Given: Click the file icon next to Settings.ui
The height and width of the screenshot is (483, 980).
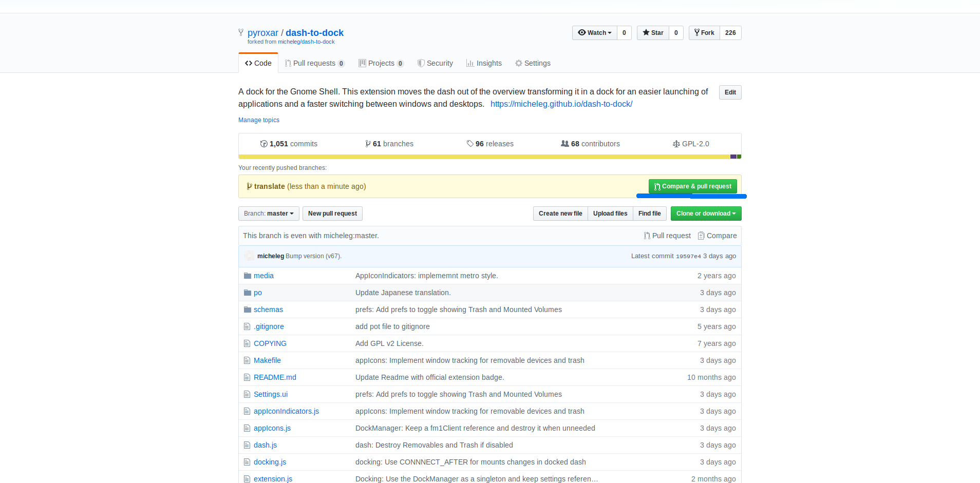Looking at the screenshot, I should point(247,394).
